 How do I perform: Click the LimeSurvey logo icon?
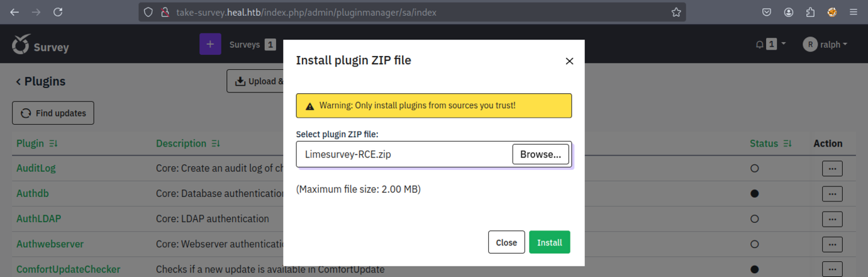pos(21,45)
